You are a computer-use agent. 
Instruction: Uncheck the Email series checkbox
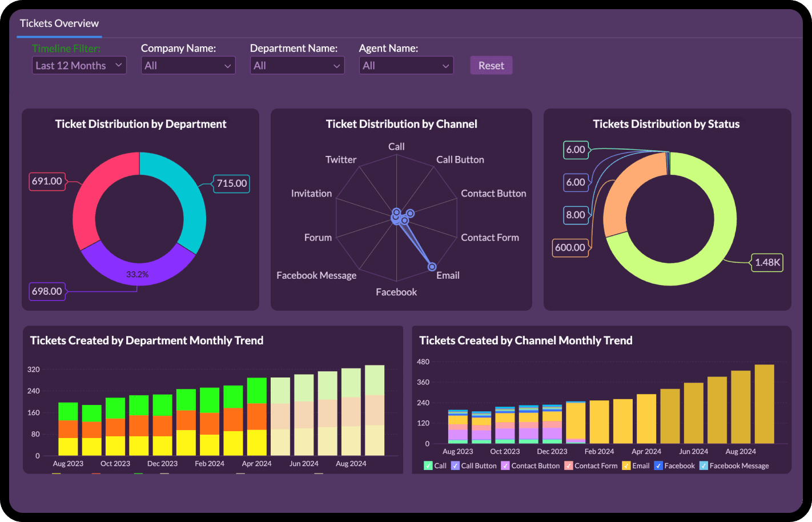626,466
